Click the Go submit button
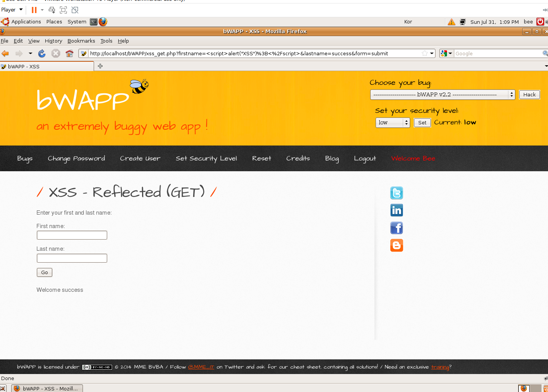The width and height of the screenshot is (548, 392). (45, 272)
